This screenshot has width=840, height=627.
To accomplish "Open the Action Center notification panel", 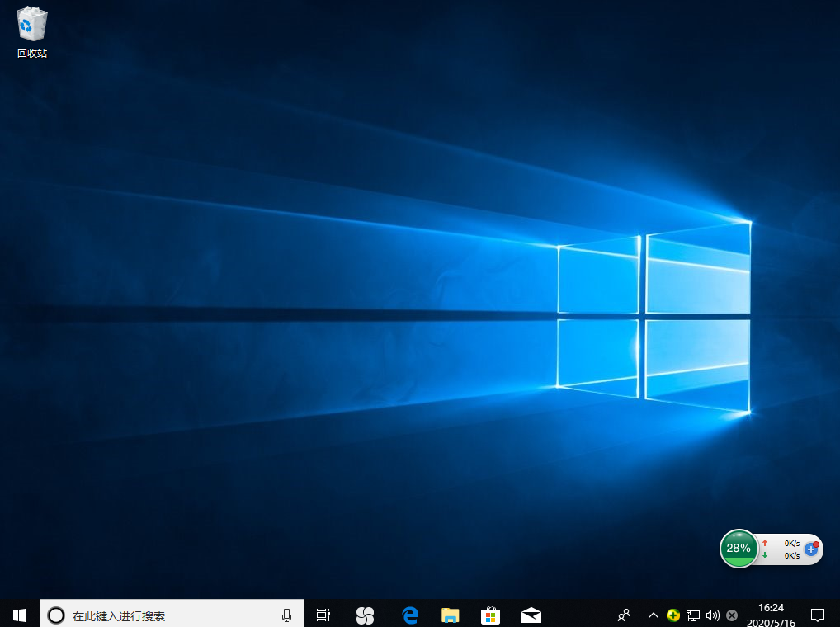I will [x=818, y=615].
